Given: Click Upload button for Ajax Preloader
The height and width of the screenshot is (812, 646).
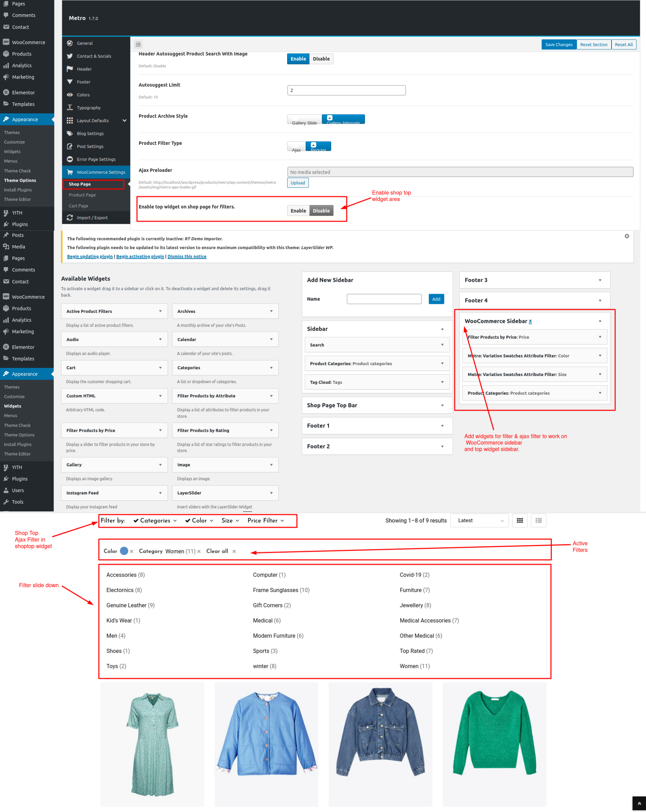Looking at the screenshot, I should click(298, 183).
